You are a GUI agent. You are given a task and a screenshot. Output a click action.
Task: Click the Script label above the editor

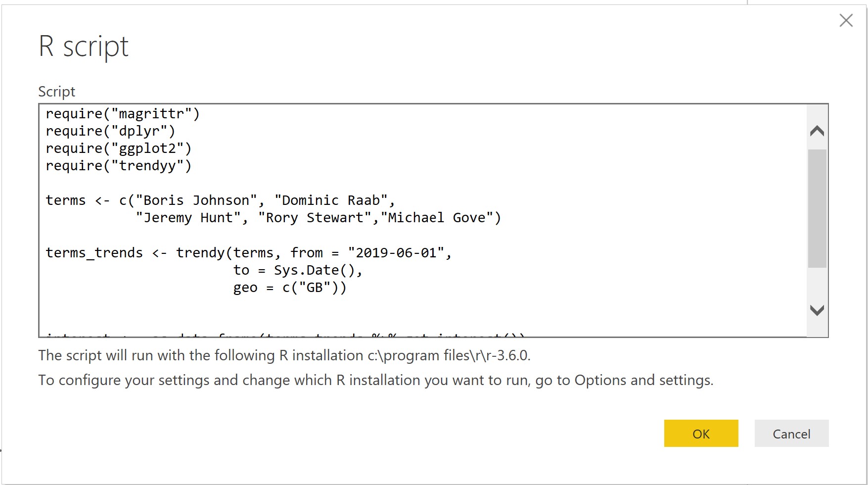[56, 91]
